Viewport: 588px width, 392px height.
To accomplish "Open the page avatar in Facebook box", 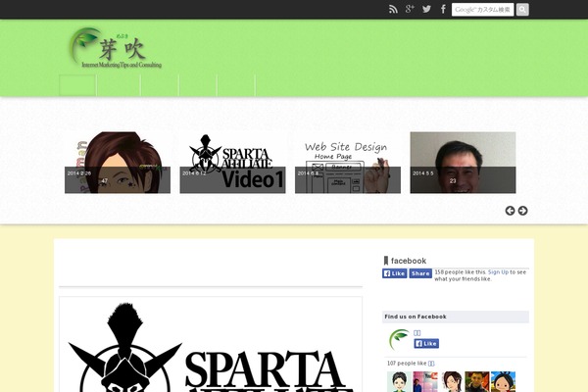I will coord(399,339).
